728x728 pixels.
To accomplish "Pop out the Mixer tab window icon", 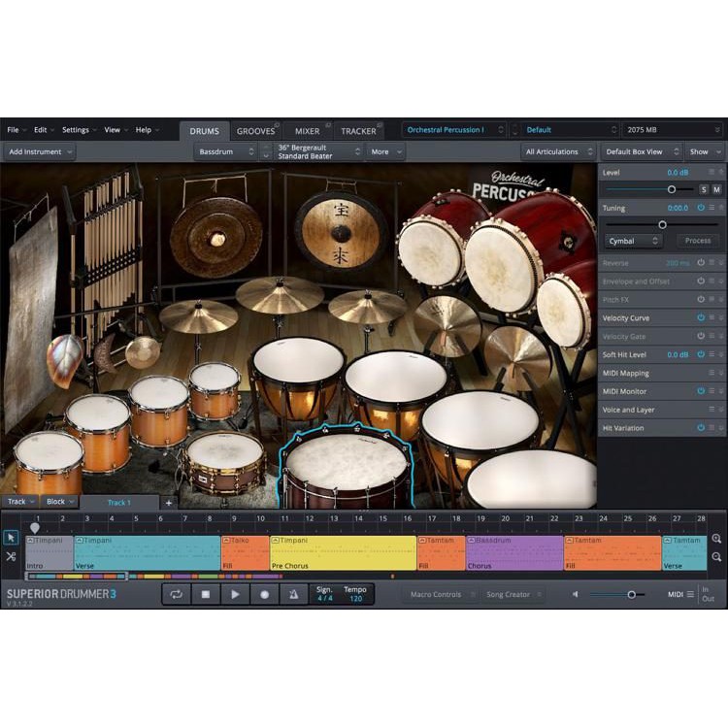I will click(x=328, y=125).
